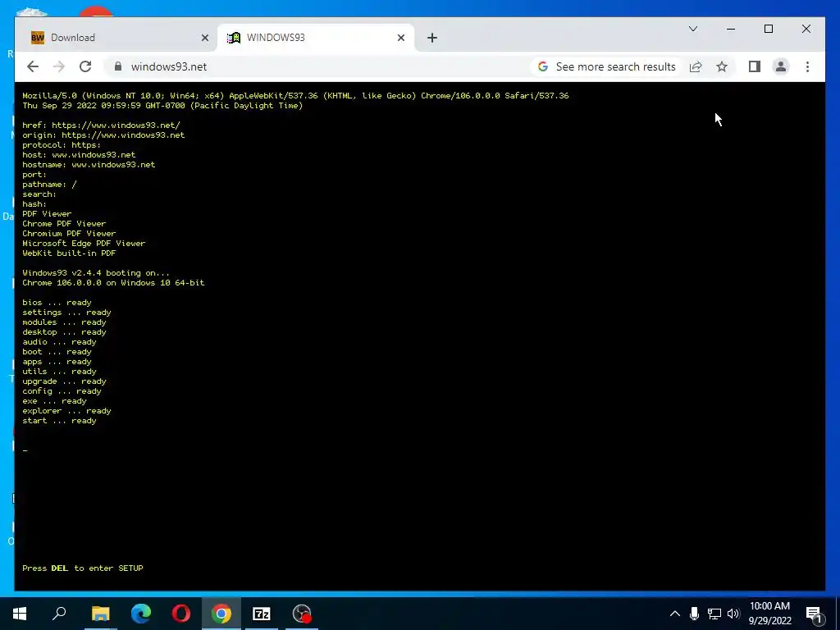Click the 'bios ... ready' line

(x=57, y=303)
